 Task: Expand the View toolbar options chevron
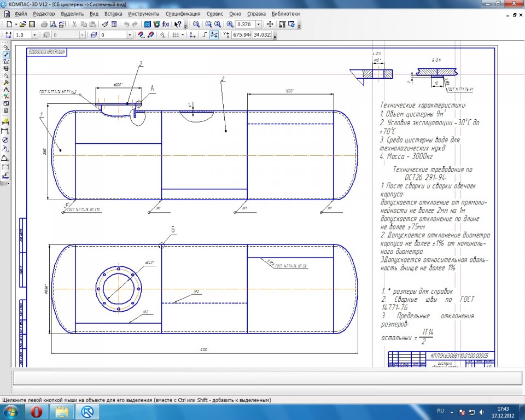tap(299, 26)
